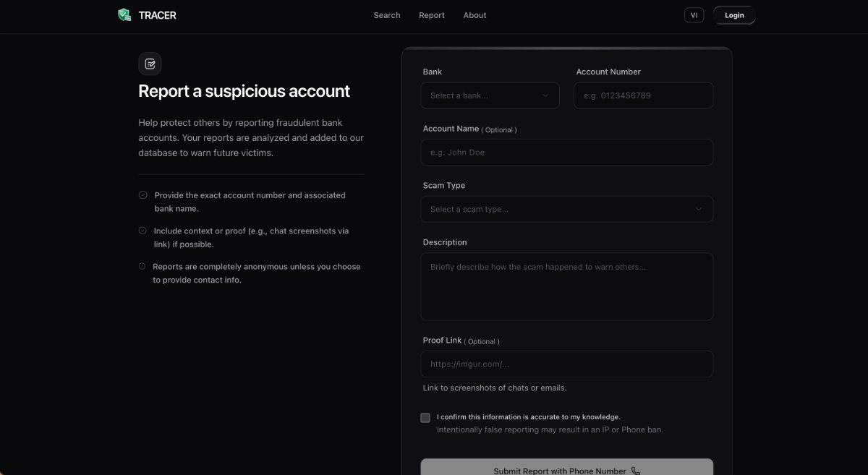Tick the information accuracy confirmation checkbox
Viewport: 868px width, 475px height.
425,418
